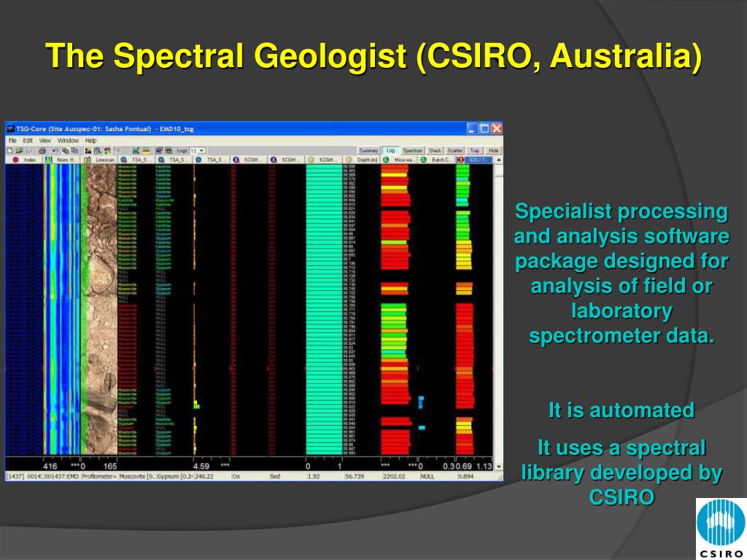
Task: Click the green chart toolbar icon
Action: pos(136,150)
